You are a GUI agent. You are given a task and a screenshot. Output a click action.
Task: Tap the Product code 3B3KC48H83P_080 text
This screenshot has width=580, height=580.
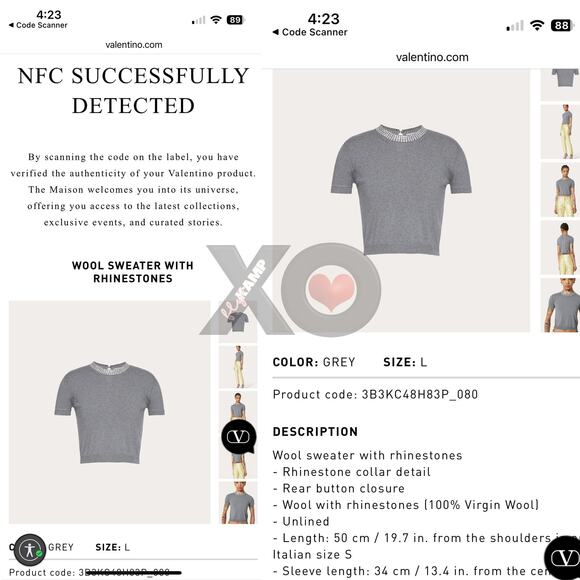click(x=375, y=394)
